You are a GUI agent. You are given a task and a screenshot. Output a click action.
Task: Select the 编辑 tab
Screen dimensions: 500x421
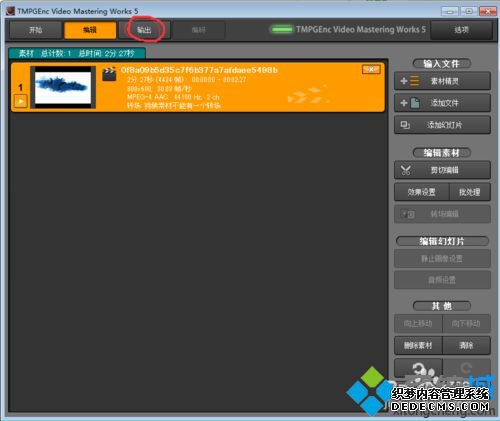[x=90, y=30]
